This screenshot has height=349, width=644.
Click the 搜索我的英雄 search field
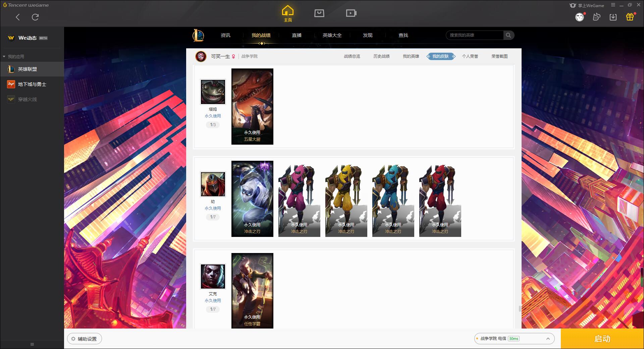click(475, 35)
